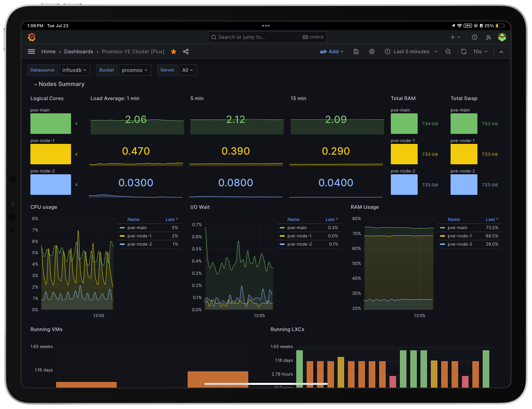The width and height of the screenshot is (532, 409).
Task: Toggle pve-node-1 series in CPU usage legend
Action: point(139,236)
